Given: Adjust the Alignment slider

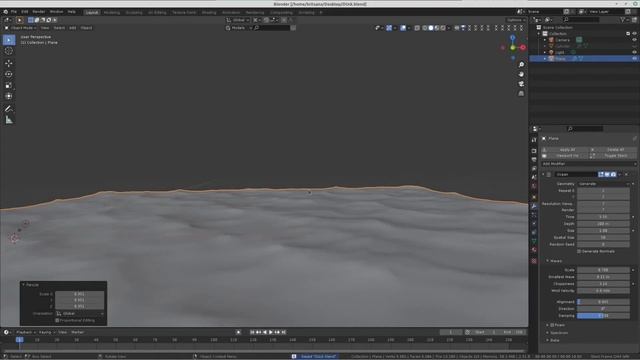Looking at the screenshot, I should tap(603, 302).
